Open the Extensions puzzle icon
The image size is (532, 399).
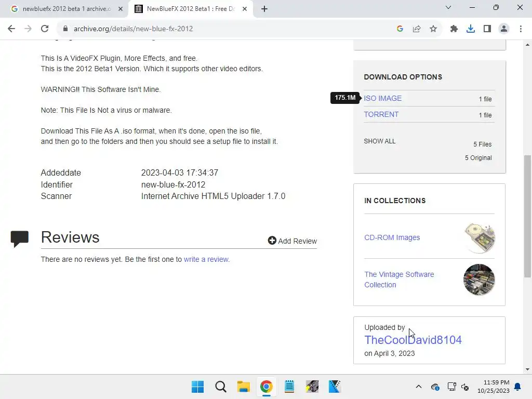[x=454, y=29]
